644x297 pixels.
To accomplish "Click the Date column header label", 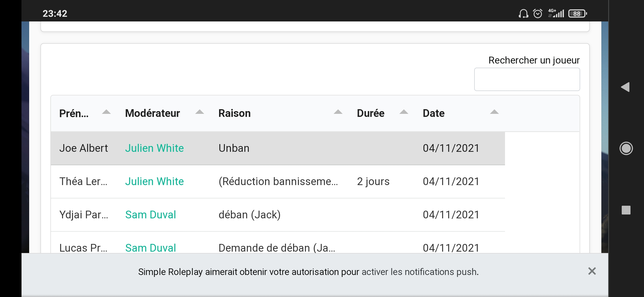I will pos(433,113).
